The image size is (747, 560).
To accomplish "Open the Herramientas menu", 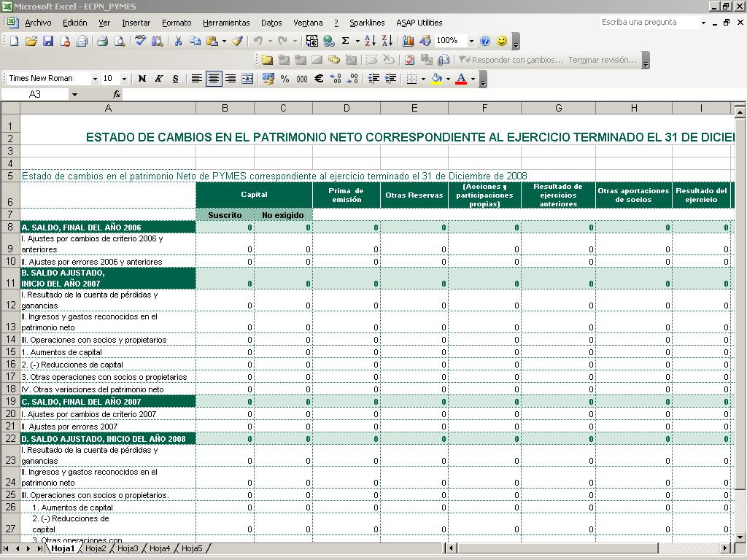I will click(x=226, y=23).
